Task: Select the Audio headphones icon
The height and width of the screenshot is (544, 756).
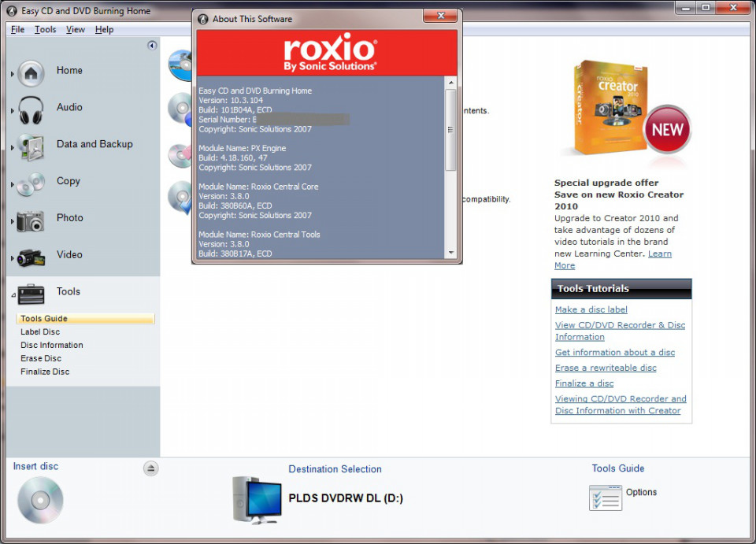Action: pyautogui.click(x=31, y=110)
